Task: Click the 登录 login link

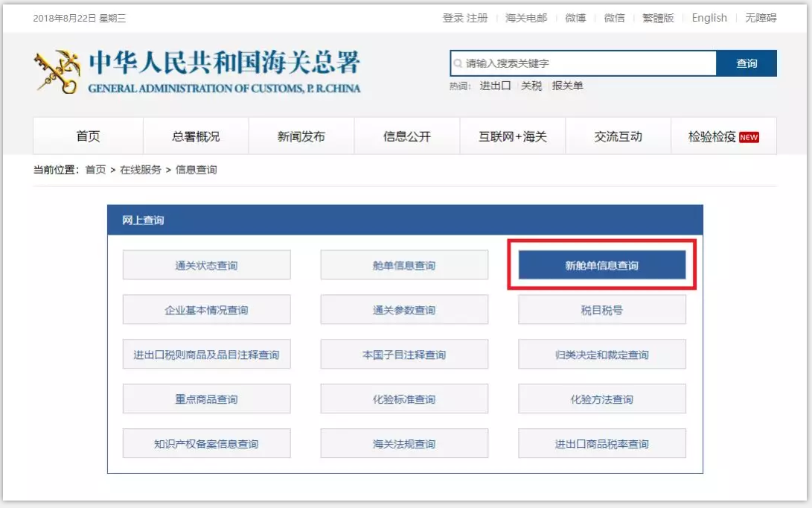Action: tap(453, 18)
